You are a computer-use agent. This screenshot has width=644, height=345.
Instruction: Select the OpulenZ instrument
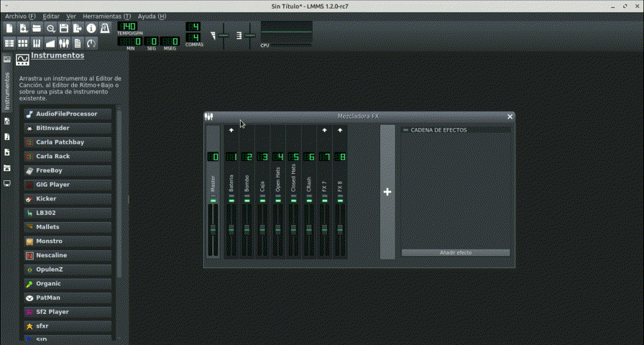pyautogui.click(x=68, y=270)
